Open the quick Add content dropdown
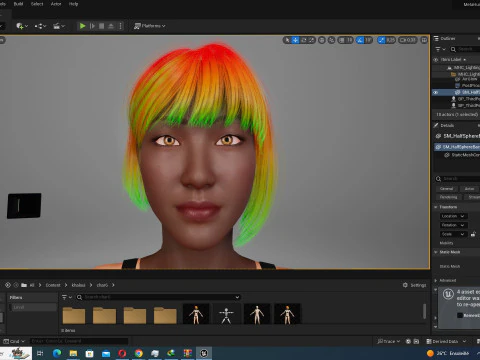This screenshot has height=360, width=480. click(x=22, y=26)
